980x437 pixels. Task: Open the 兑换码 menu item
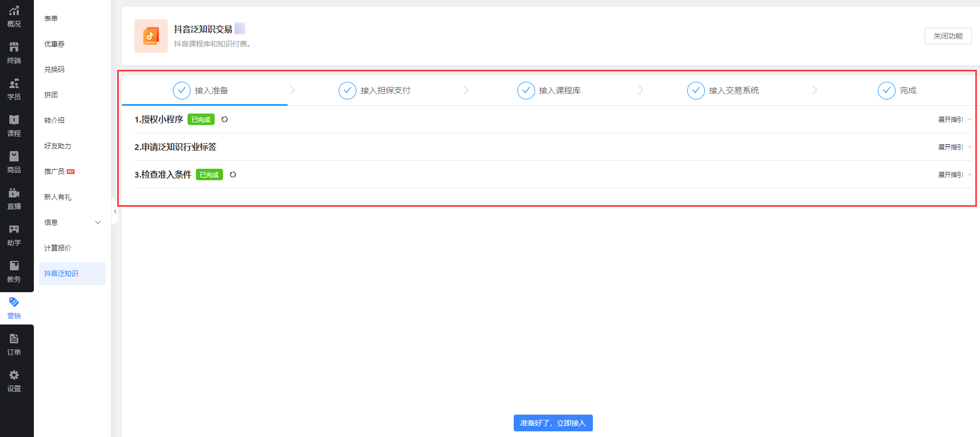(54, 69)
